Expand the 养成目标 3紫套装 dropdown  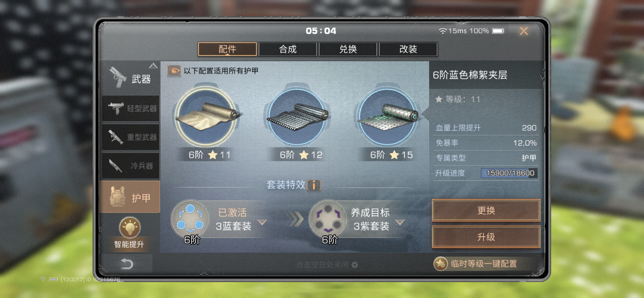point(400,222)
